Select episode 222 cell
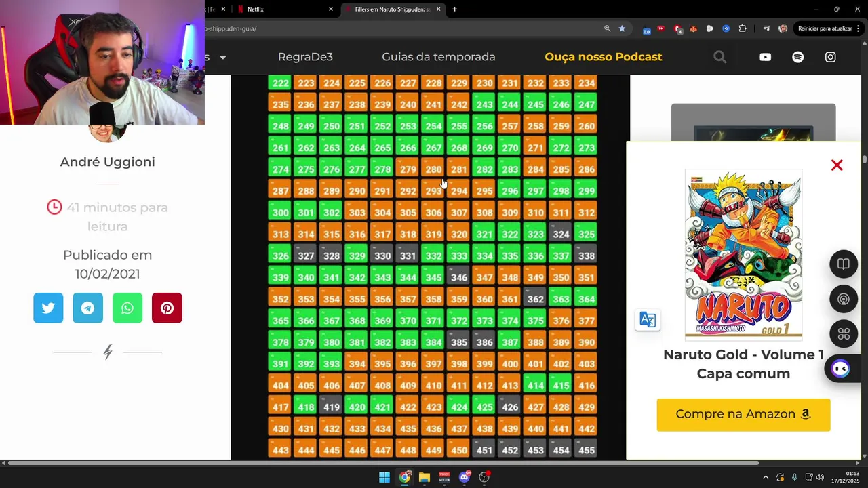The height and width of the screenshot is (488, 868). pyautogui.click(x=280, y=83)
